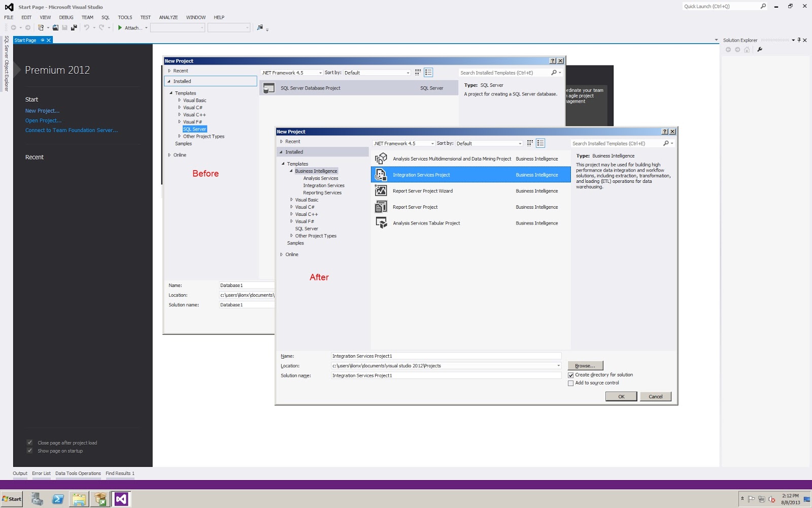Click the Solution Explorer Forward icon

(737, 49)
